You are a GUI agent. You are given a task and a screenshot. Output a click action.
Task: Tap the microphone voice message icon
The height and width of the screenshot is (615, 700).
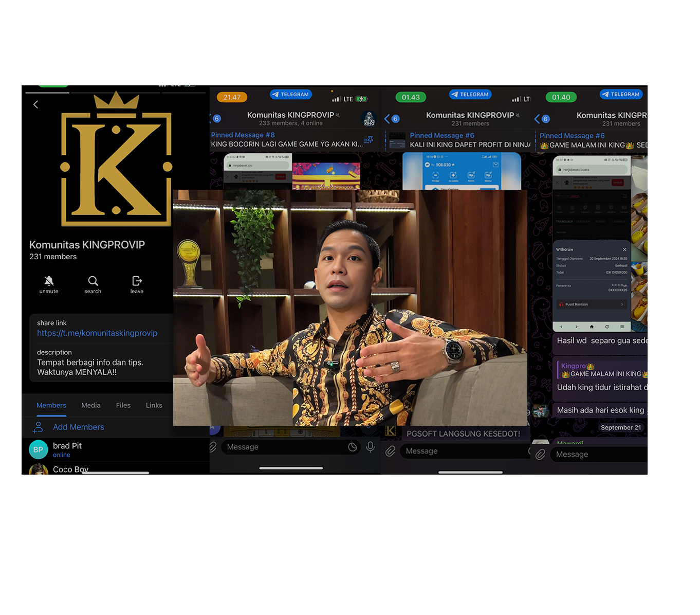tap(370, 447)
